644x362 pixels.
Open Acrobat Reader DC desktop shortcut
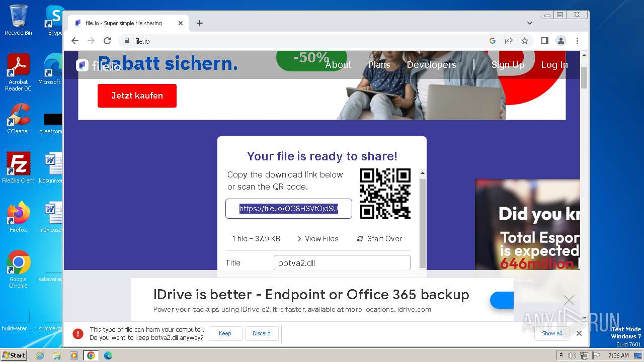pos(18,72)
